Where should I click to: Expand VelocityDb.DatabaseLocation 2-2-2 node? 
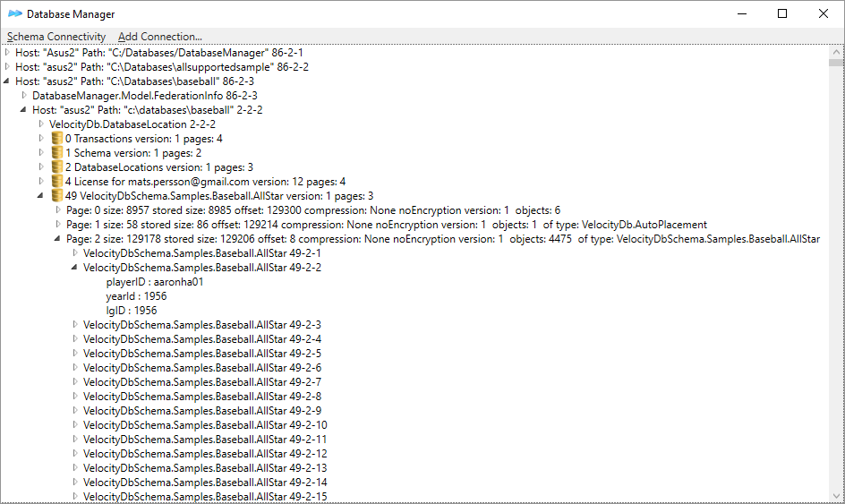coord(41,124)
